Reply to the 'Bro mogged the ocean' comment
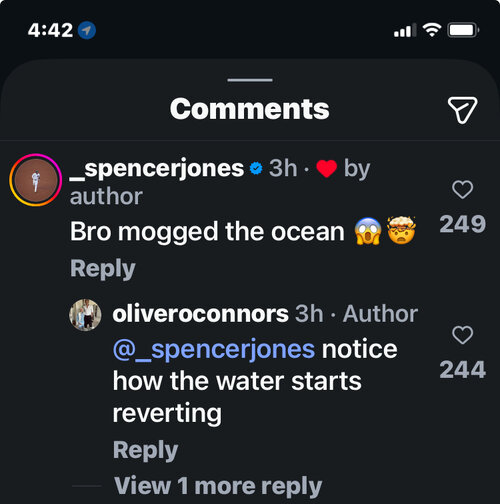The height and width of the screenshot is (504, 500). 103,269
